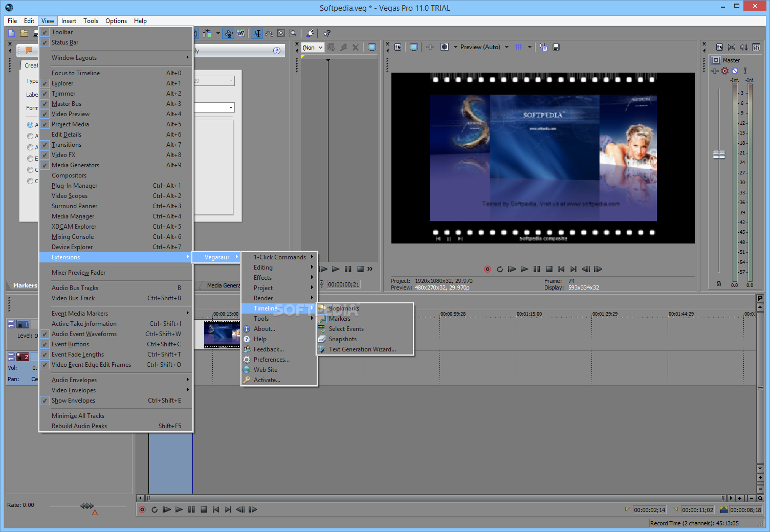The width and height of the screenshot is (770, 532).
Task: Select the normal edit tool in toolbar
Action: [257, 33]
